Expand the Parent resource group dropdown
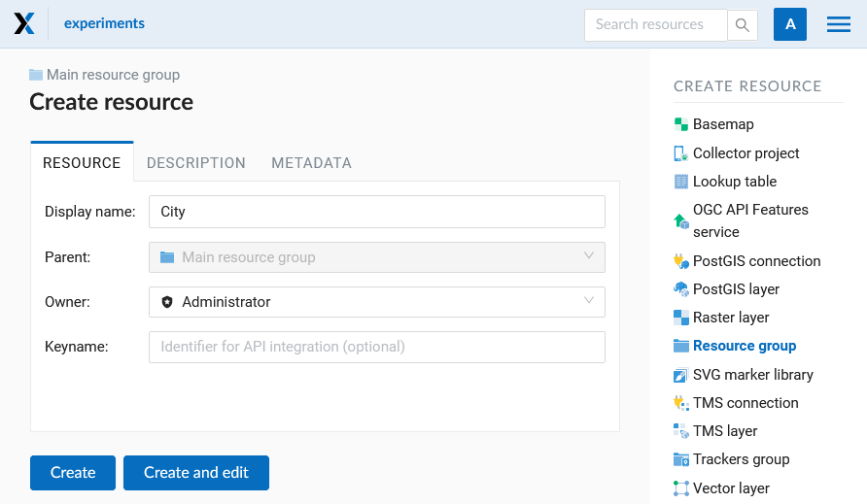The width and height of the screenshot is (867, 504). click(x=376, y=257)
